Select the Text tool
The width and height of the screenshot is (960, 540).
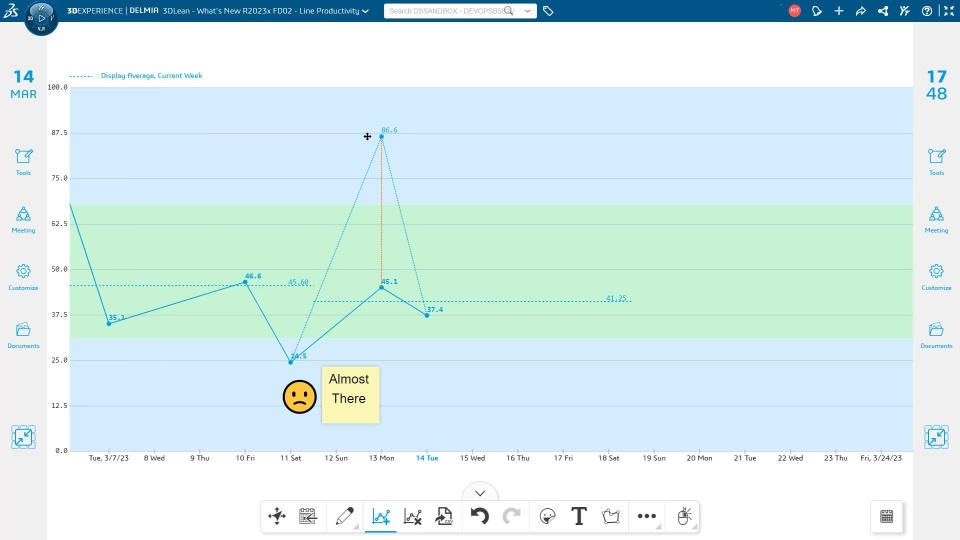tap(578, 516)
